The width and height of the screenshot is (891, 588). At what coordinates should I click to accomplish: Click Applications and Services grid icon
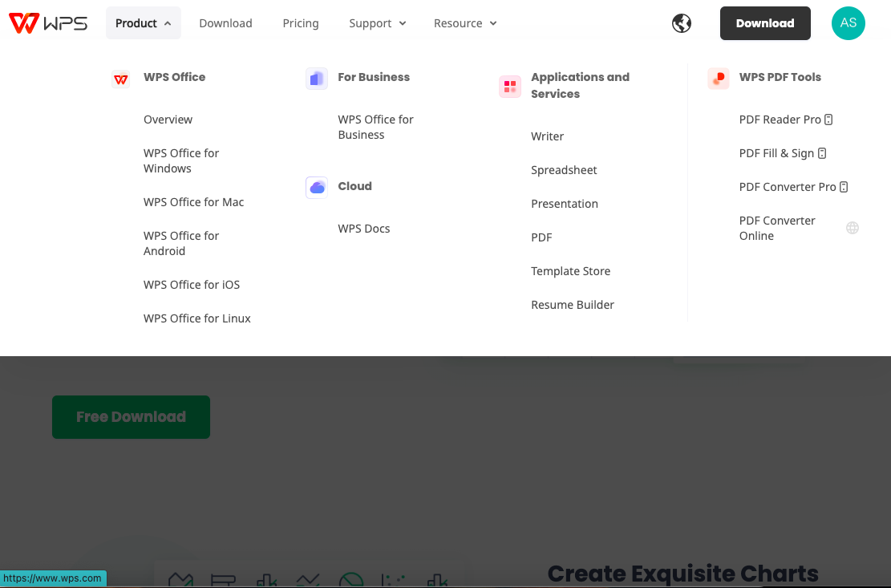pos(510,87)
